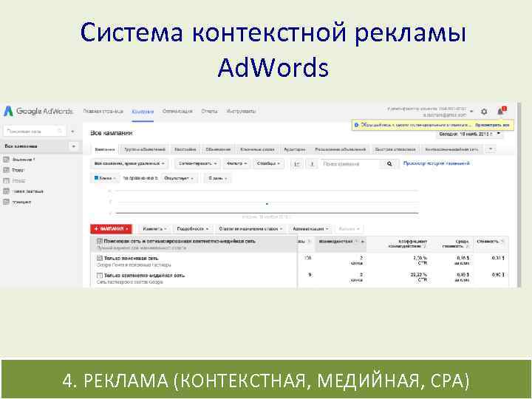
Task: Open the Изменить dropdown
Action: [x=154, y=229]
